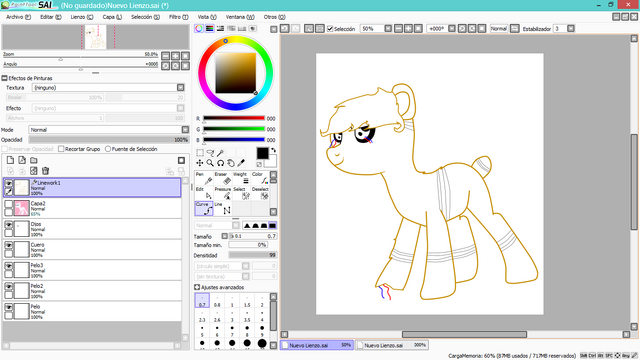Open the Editar menu

[x=51, y=17]
